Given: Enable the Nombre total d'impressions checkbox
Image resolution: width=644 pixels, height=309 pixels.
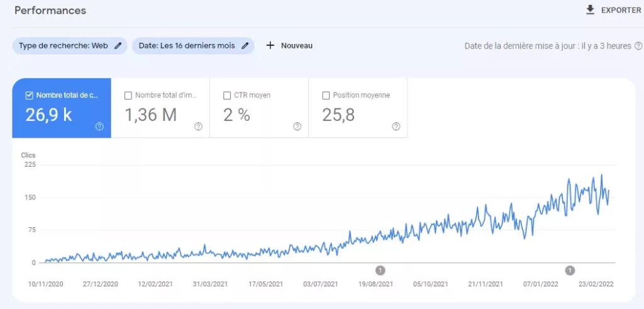Looking at the screenshot, I should pos(128,96).
